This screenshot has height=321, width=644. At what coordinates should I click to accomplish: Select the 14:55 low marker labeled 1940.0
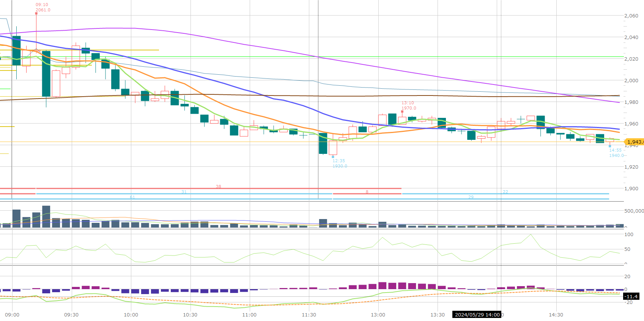tap(610, 146)
